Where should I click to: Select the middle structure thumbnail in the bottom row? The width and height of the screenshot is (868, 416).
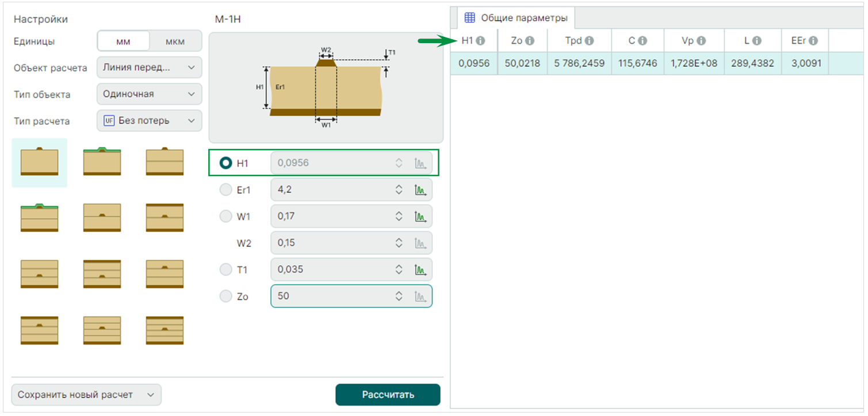pos(102,330)
